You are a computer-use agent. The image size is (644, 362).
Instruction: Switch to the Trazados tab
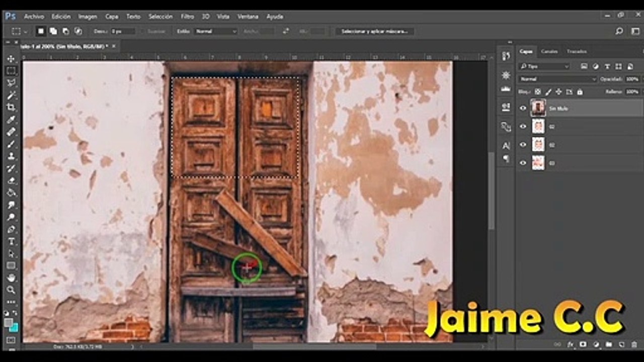[577, 51]
